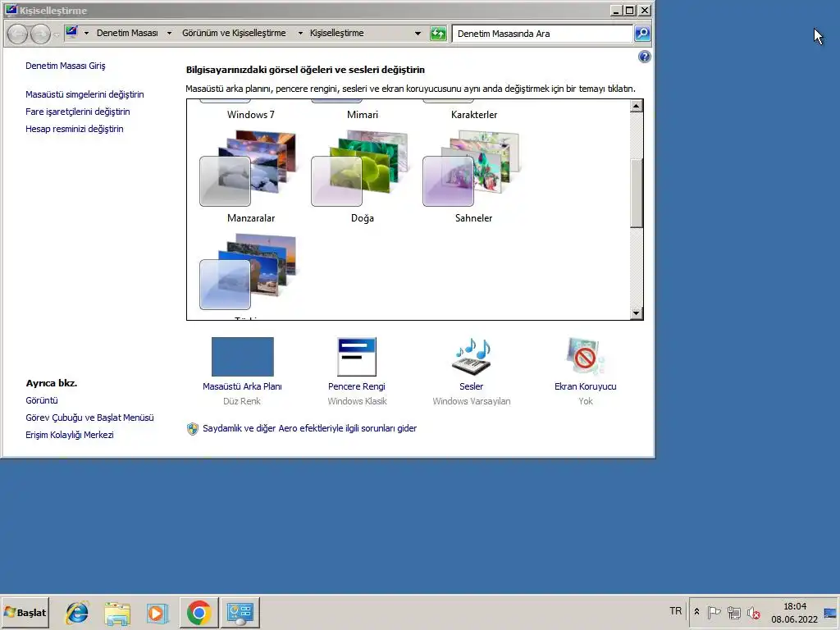This screenshot has width=840, height=630.
Task: Click the theme list scrollbar thumb
Action: 636,193
